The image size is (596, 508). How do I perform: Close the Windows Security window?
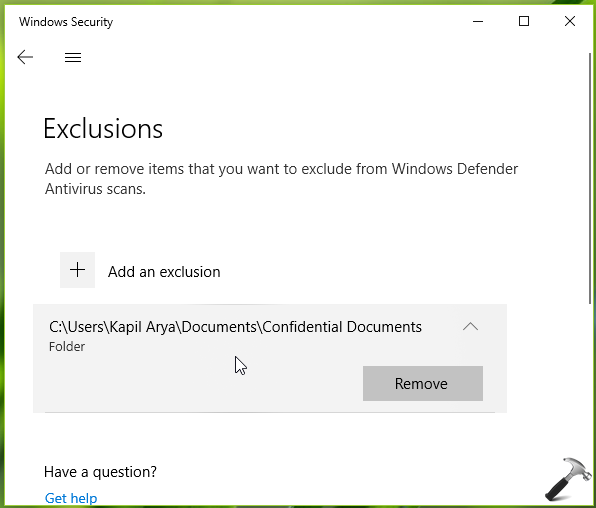[x=570, y=21]
